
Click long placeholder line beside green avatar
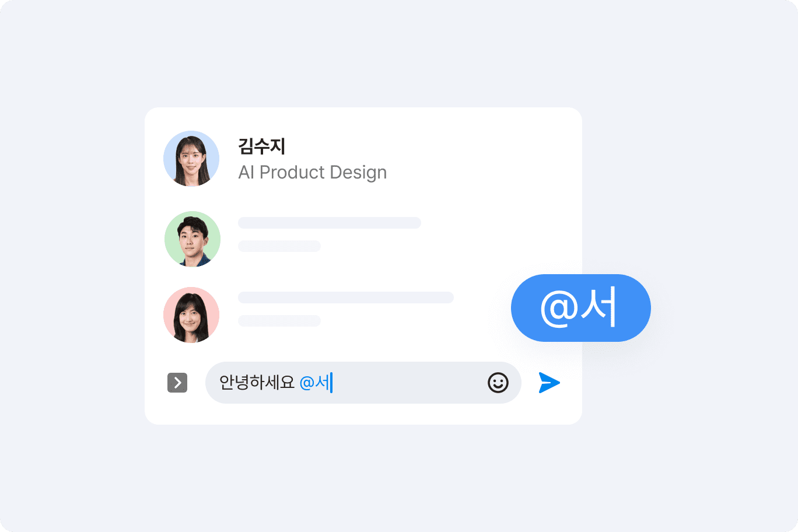330,223
